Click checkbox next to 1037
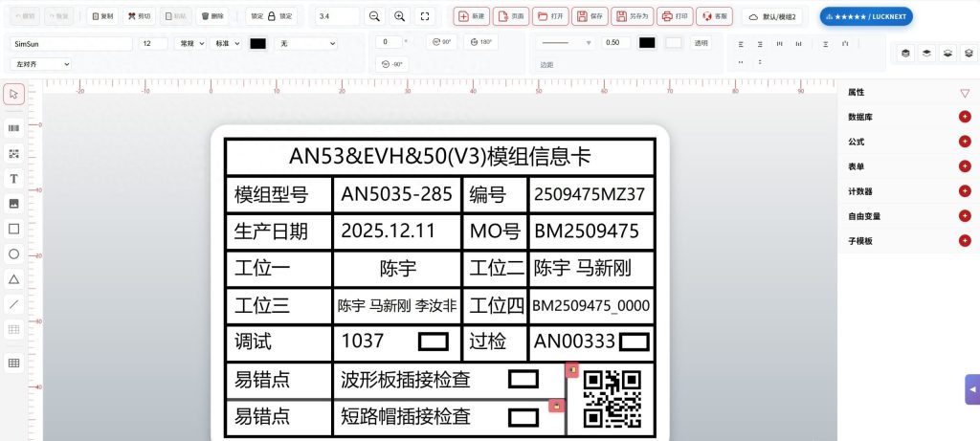Viewport: 980px width, 441px height. pyautogui.click(x=434, y=342)
